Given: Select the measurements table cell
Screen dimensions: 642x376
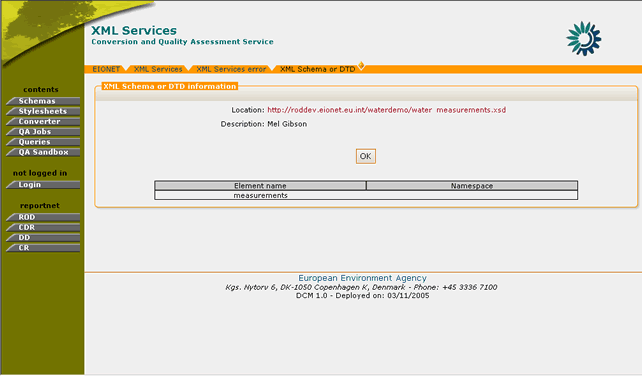Looking at the screenshot, I should [260, 195].
